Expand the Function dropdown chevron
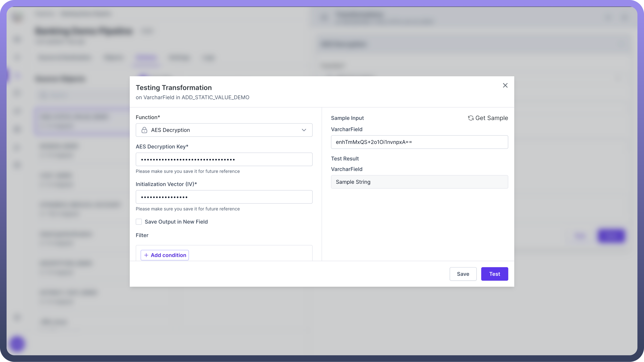Image resolution: width=644 pixels, height=362 pixels. point(304,130)
